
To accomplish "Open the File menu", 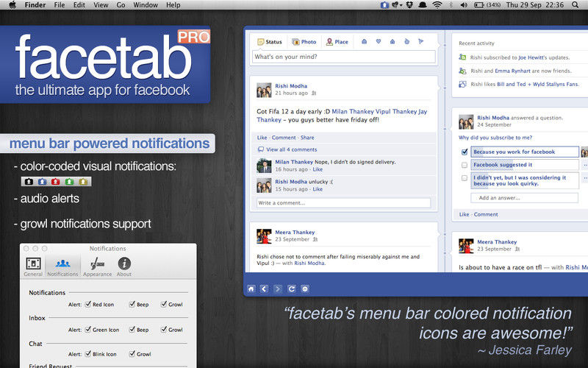I will 60,5.
